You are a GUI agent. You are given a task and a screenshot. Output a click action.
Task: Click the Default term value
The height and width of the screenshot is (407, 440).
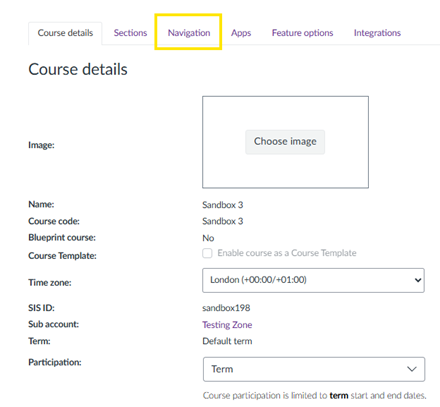click(227, 341)
